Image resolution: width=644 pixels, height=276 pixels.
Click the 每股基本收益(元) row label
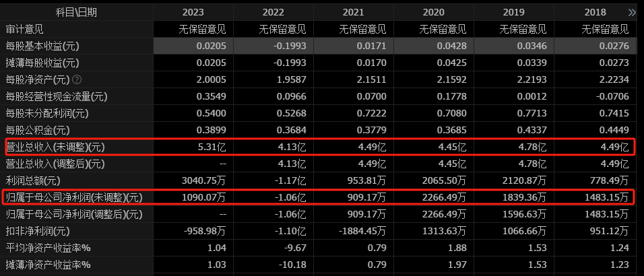(42, 46)
